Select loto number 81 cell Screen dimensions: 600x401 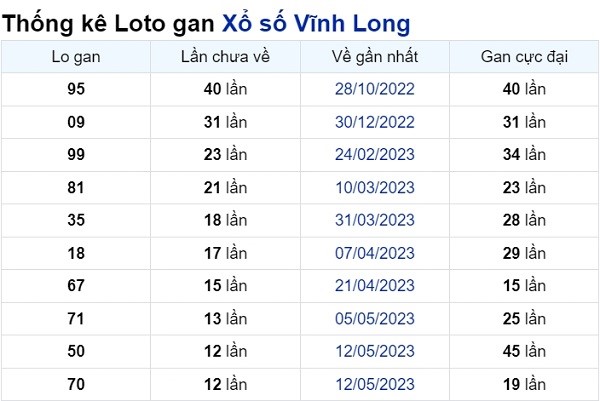(x=76, y=187)
